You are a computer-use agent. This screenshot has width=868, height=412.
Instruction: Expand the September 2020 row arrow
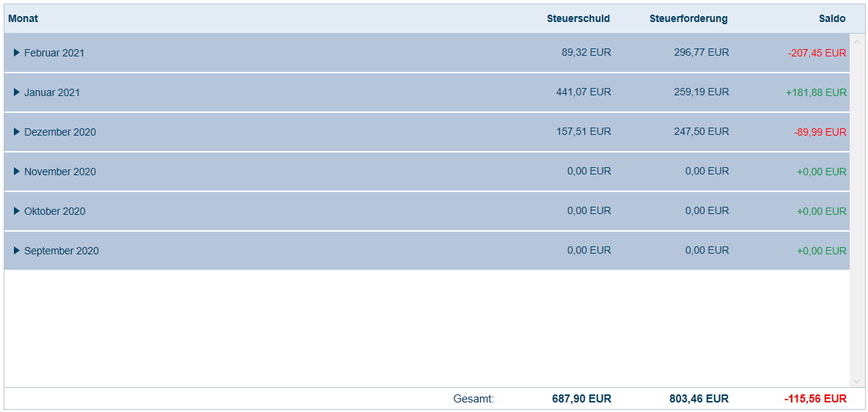pos(17,251)
